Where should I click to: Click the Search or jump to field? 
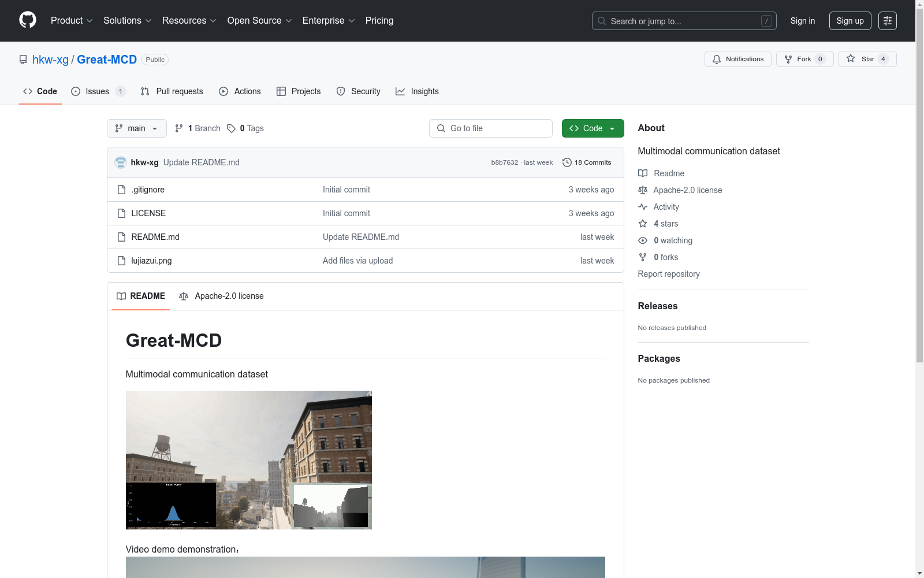point(684,21)
